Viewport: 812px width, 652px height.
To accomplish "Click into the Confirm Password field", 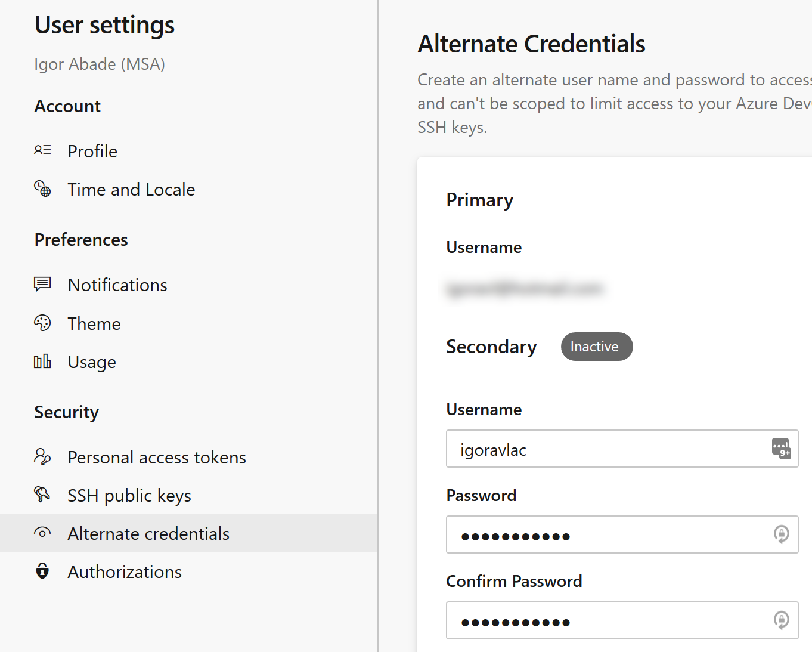I will pyautogui.click(x=622, y=620).
